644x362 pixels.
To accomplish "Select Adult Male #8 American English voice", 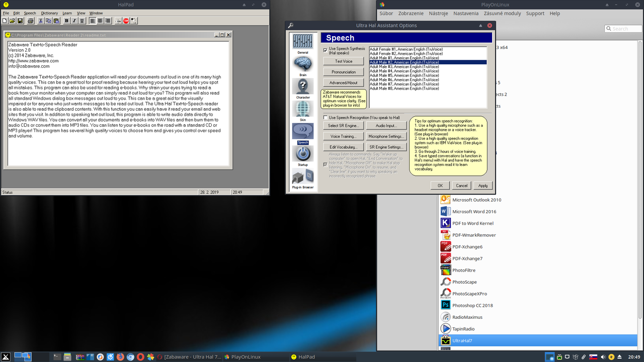I will pyautogui.click(x=428, y=88).
